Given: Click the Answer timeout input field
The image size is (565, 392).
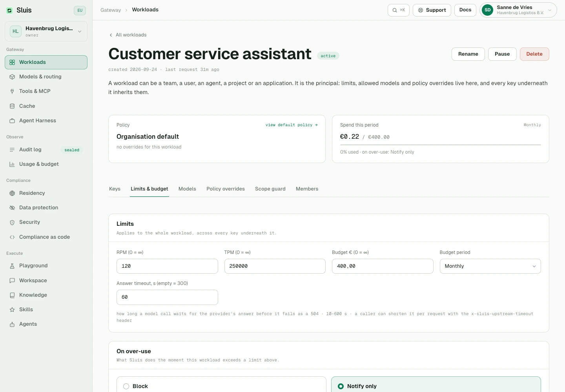Looking at the screenshot, I should 167,297.
